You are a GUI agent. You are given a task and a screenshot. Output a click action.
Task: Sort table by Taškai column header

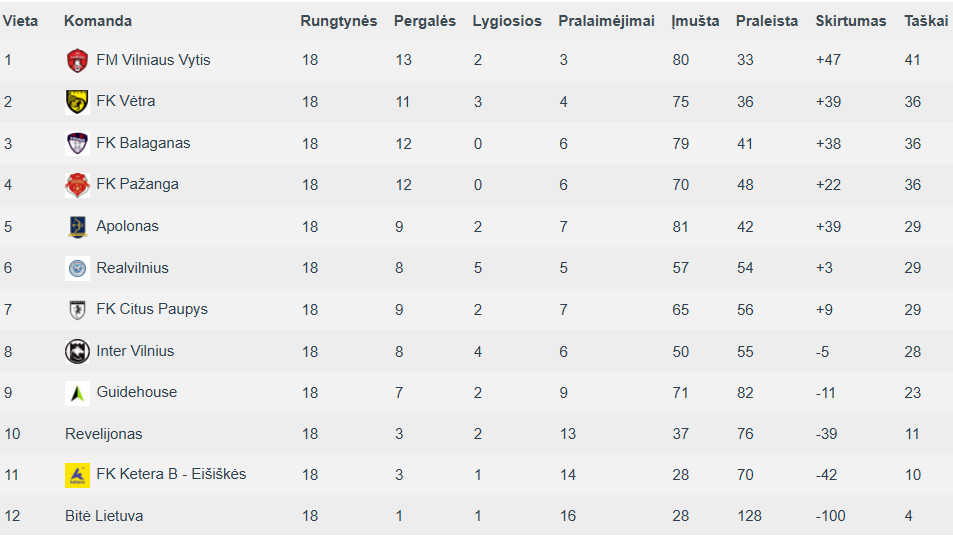point(926,21)
